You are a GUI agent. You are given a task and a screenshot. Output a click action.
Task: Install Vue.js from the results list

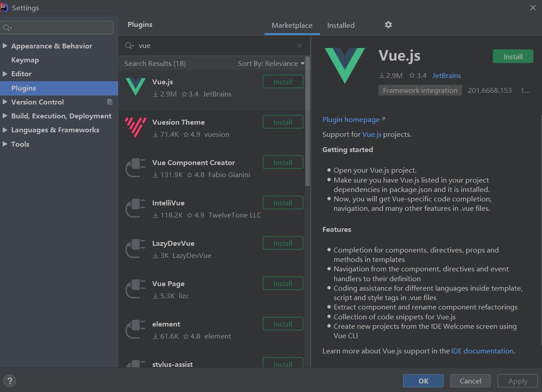pos(283,82)
